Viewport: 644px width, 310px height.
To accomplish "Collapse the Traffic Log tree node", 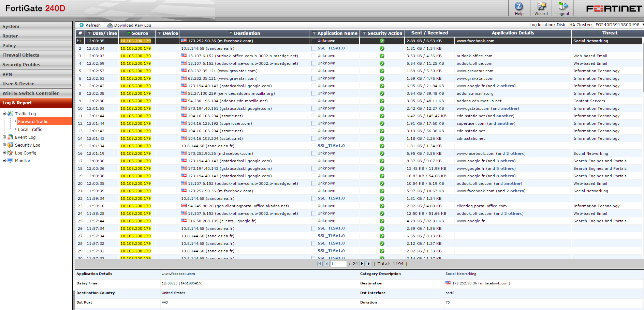I will click(4, 114).
